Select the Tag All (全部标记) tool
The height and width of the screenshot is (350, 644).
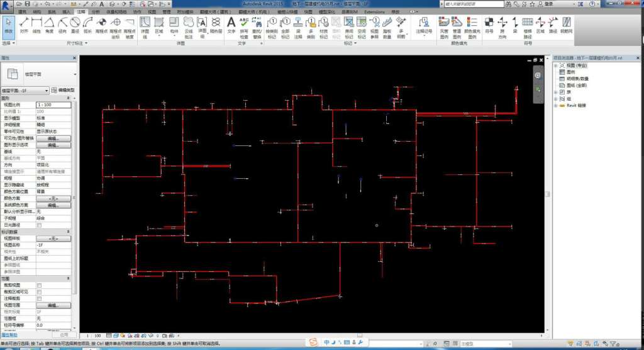point(285,28)
